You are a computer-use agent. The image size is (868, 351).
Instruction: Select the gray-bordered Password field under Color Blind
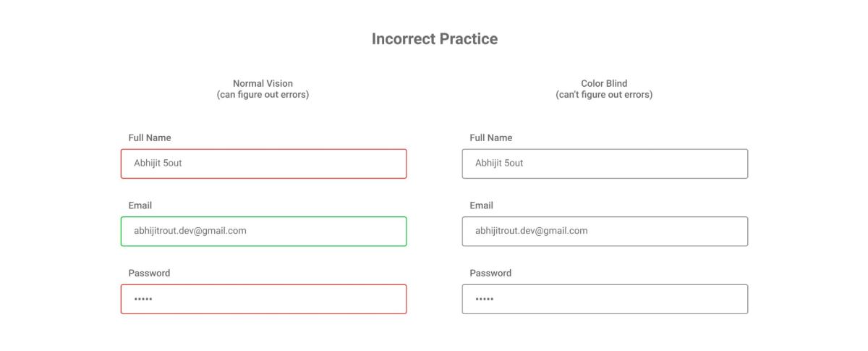[605, 299]
